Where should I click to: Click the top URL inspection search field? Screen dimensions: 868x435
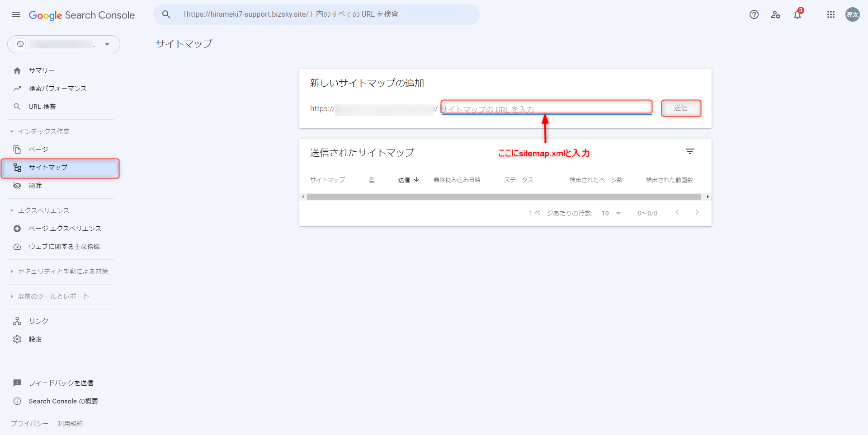(316, 14)
